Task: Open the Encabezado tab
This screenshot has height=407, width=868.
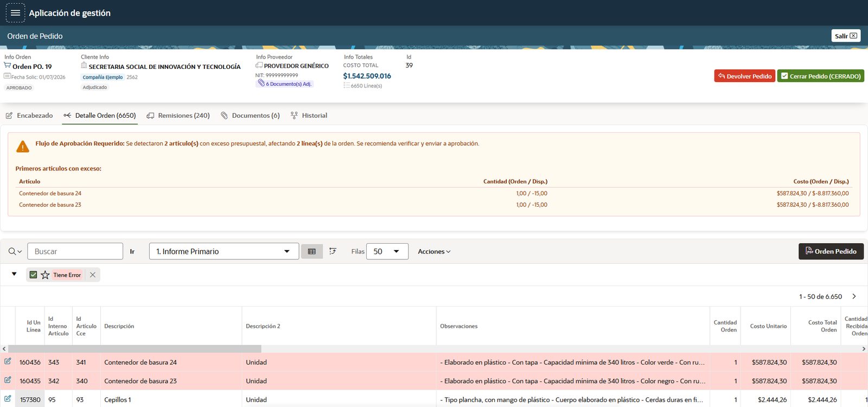Action: click(x=29, y=116)
